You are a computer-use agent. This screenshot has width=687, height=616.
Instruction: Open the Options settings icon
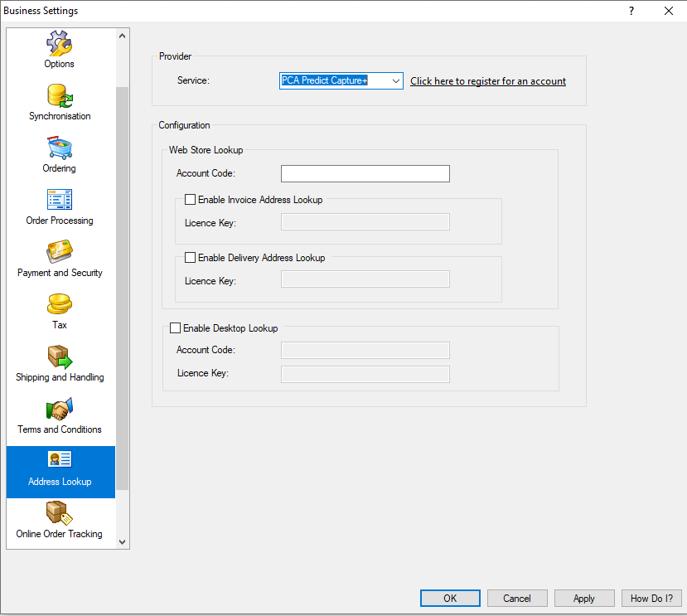[x=60, y=43]
